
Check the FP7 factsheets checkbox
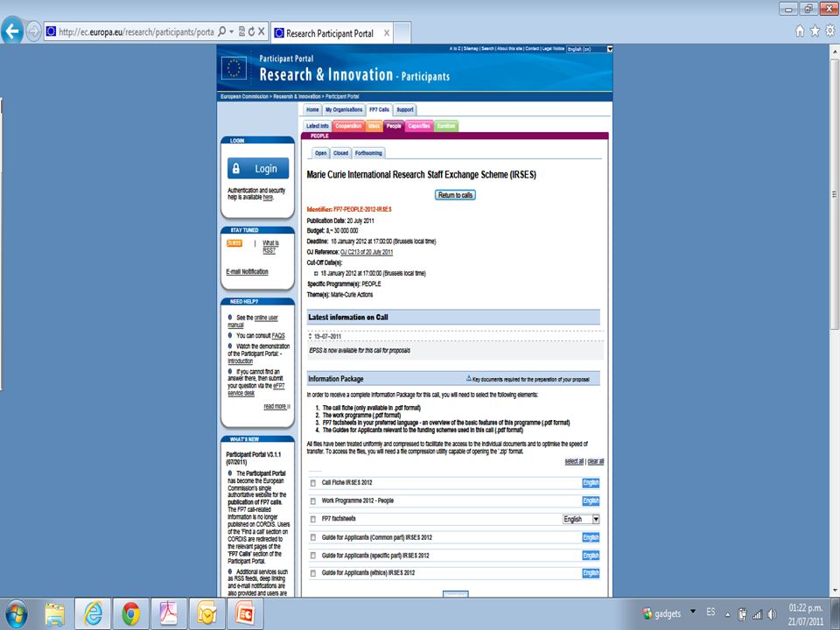click(313, 519)
